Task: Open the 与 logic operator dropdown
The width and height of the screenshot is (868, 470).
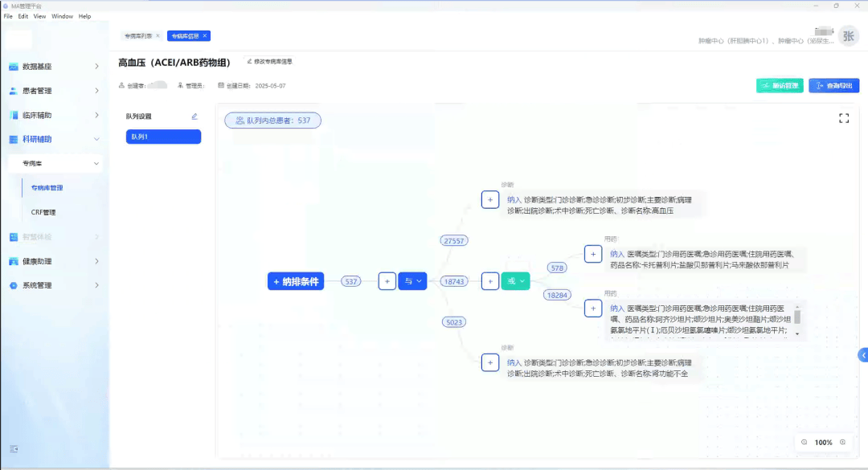Action: (413, 281)
